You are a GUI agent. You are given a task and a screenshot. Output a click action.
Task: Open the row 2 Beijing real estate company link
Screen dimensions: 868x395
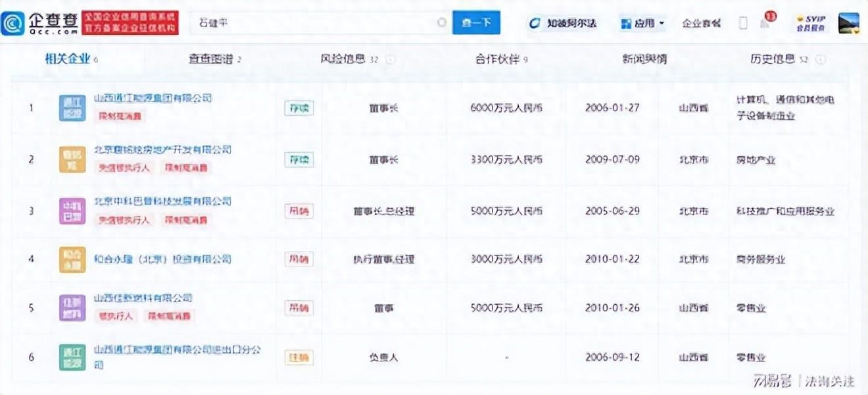click(x=162, y=149)
